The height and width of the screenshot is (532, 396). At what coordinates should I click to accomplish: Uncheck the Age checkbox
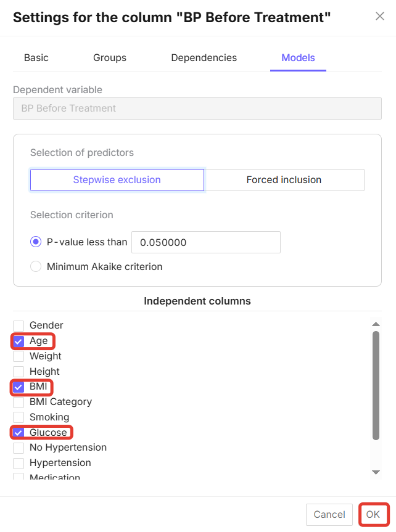click(19, 341)
